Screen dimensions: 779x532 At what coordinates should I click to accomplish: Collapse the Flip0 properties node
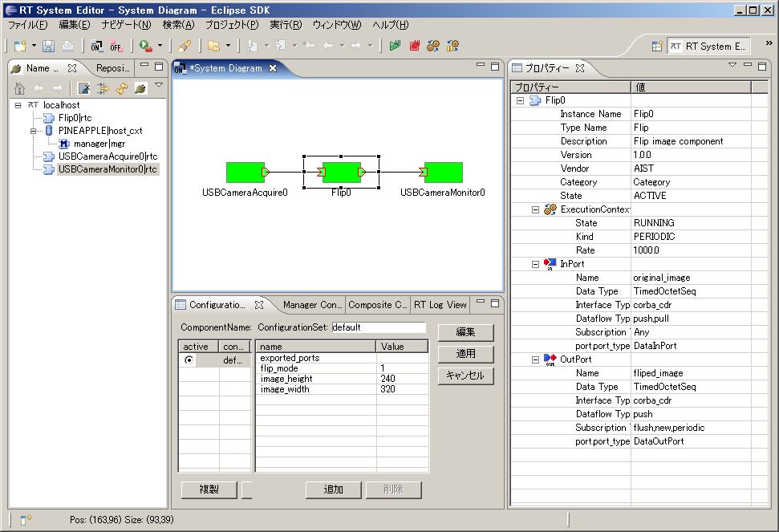[x=520, y=100]
